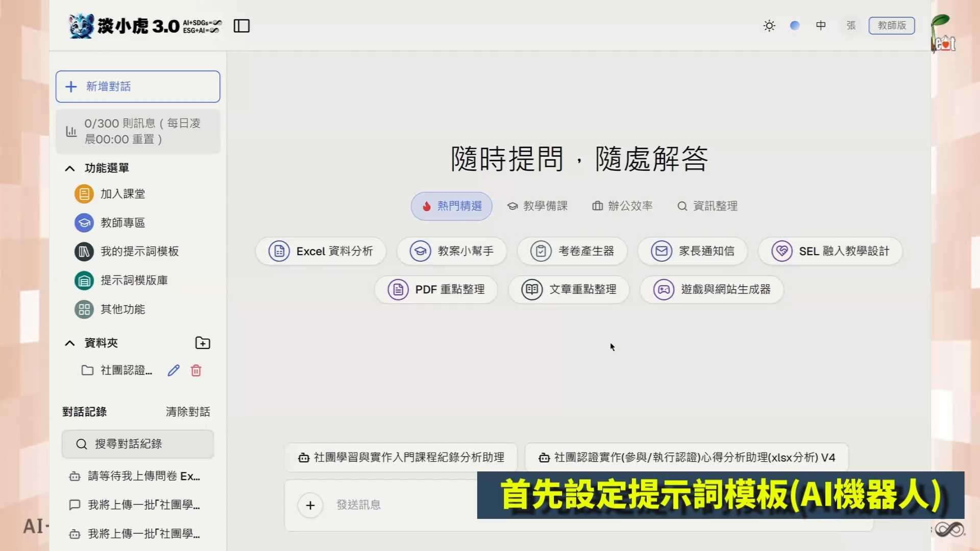
Task: Toggle the sidebar panel icon
Action: click(241, 26)
